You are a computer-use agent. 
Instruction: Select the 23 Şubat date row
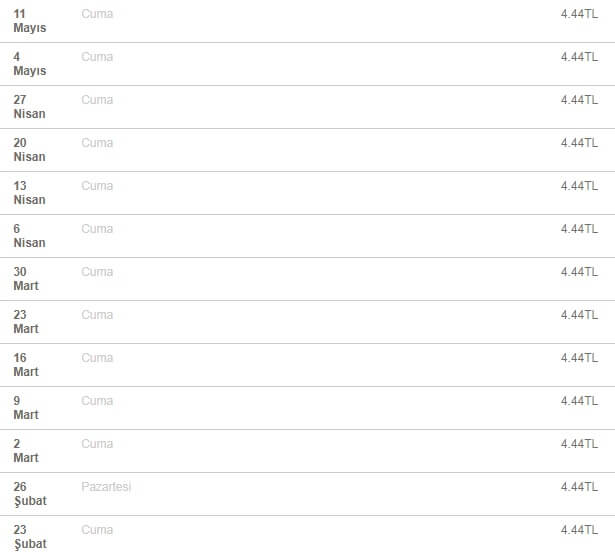pos(308,534)
